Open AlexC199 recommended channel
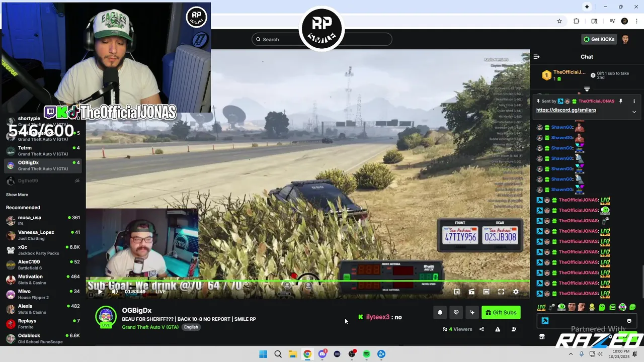The image size is (644, 362). coord(43,264)
